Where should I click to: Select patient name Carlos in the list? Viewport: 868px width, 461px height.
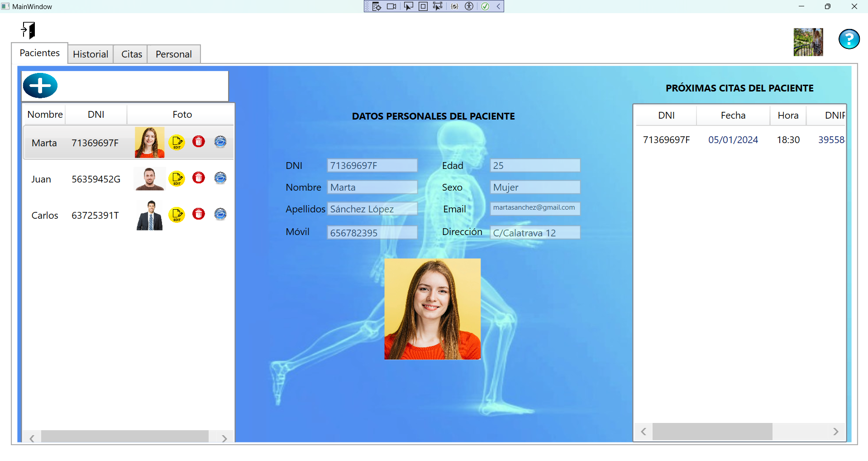[x=45, y=216]
